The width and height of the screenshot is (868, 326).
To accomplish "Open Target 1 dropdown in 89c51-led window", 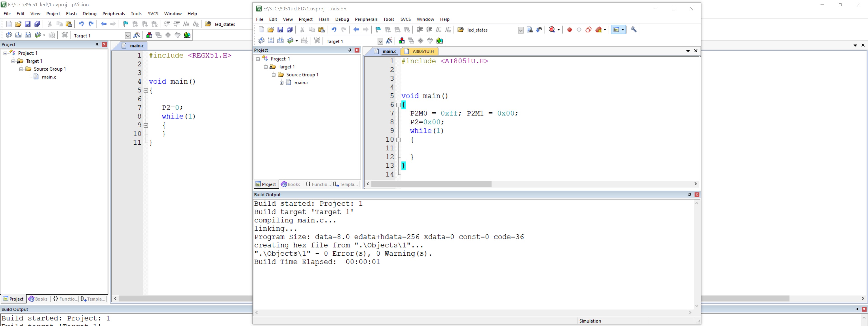I will point(128,35).
